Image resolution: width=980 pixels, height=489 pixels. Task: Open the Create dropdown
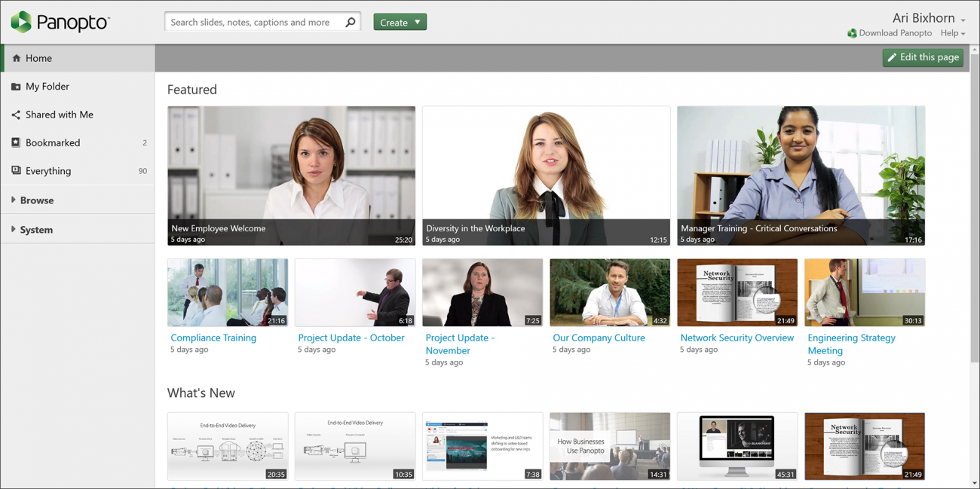point(400,22)
